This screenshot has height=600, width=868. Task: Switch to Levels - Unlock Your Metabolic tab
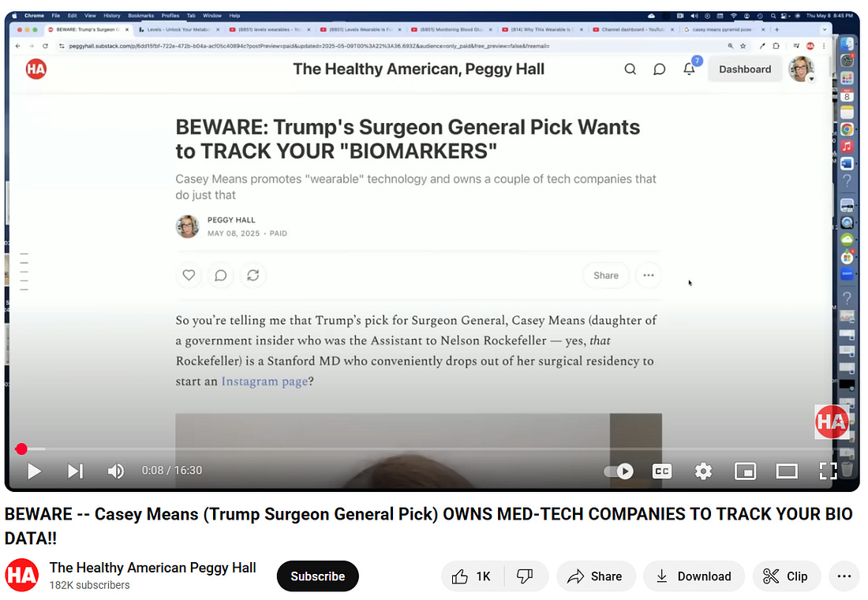tap(178, 29)
